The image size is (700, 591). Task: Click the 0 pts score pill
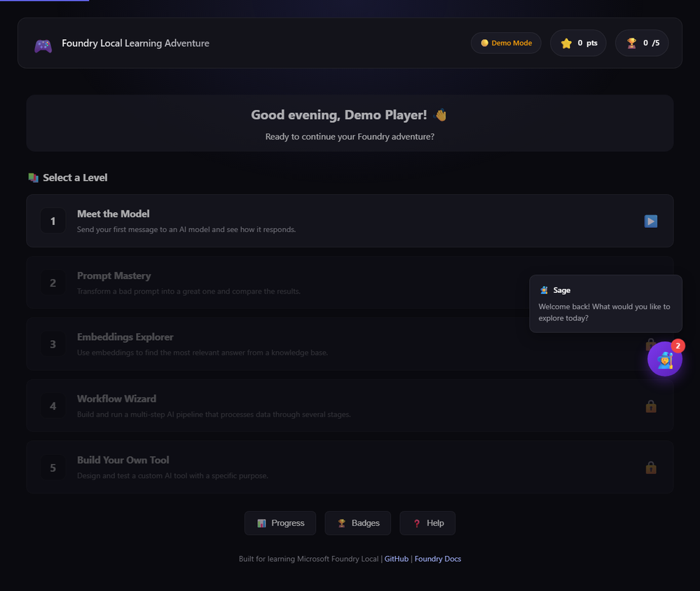tap(577, 43)
